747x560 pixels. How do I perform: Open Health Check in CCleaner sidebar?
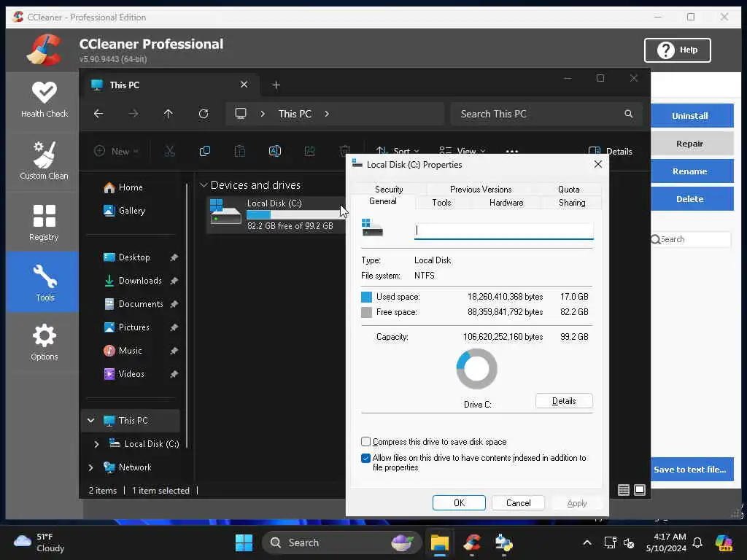coord(44,100)
